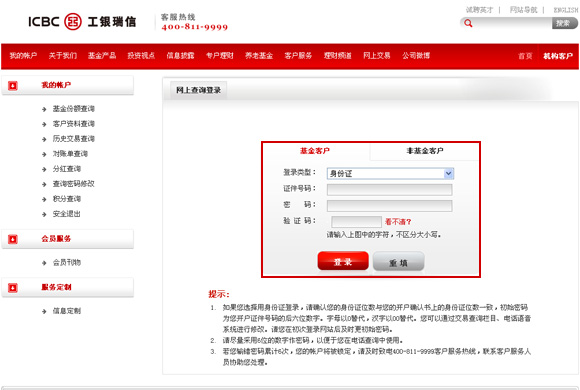580x390 pixels.
Task: Open 客户服务 in the navigation bar
Action: point(298,56)
